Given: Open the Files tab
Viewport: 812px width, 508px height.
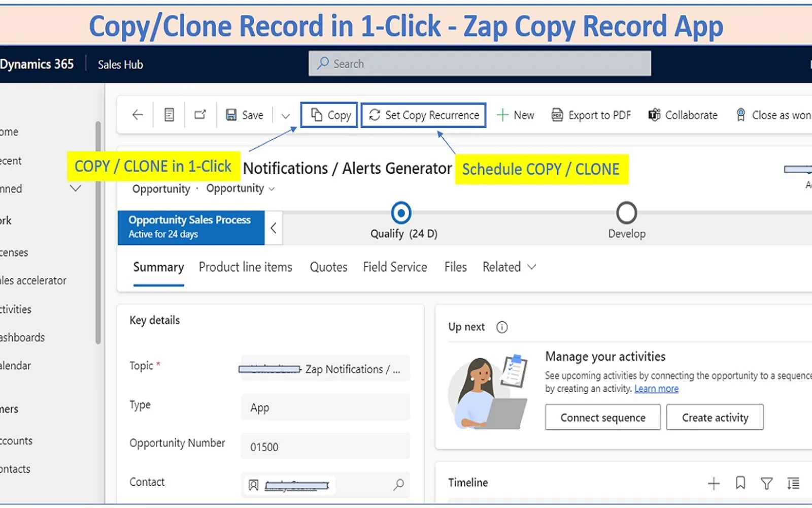Looking at the screenshot, I should tap(455, 267).
